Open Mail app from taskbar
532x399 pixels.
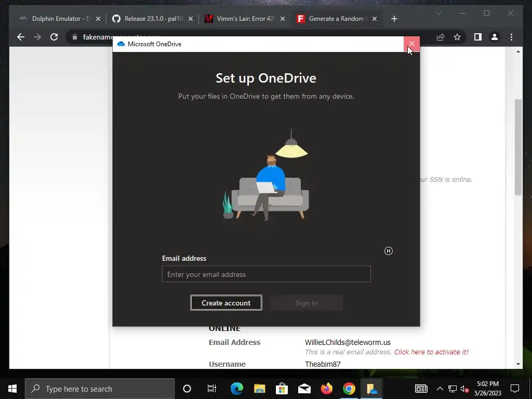pos(304,389)
